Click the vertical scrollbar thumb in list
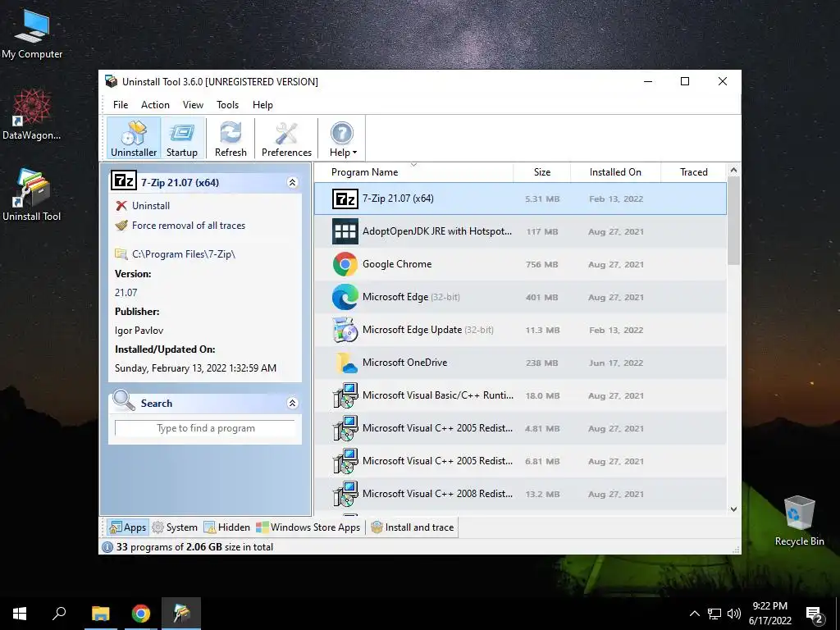Image resolution: width=840 pixels, height=630 pixels. click(733, 221)
